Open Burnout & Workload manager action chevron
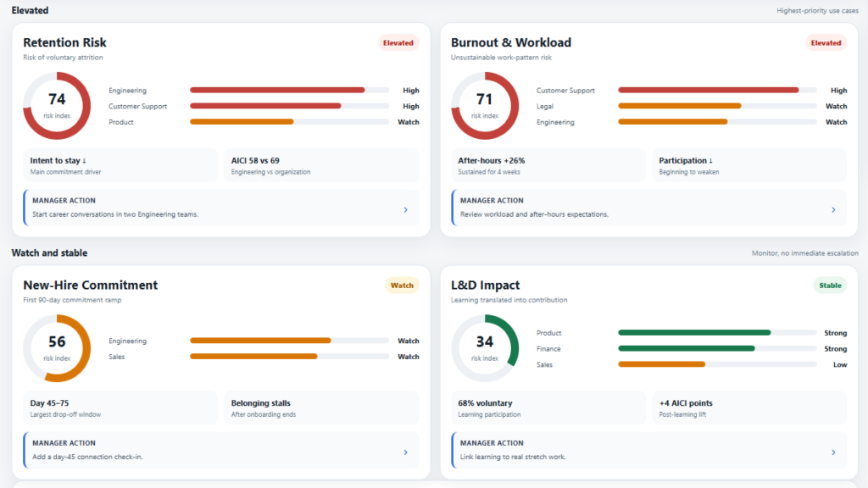Screen dimensions: 868x488 (x=834, y=210)
